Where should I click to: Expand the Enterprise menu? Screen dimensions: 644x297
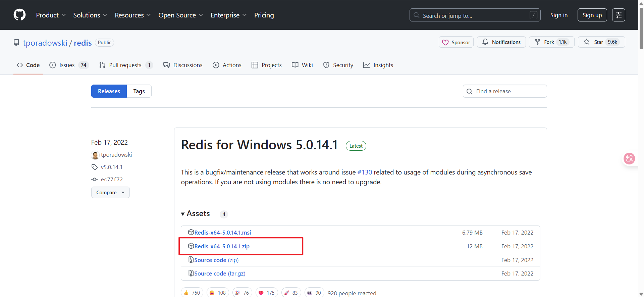(x=228, y=15)
